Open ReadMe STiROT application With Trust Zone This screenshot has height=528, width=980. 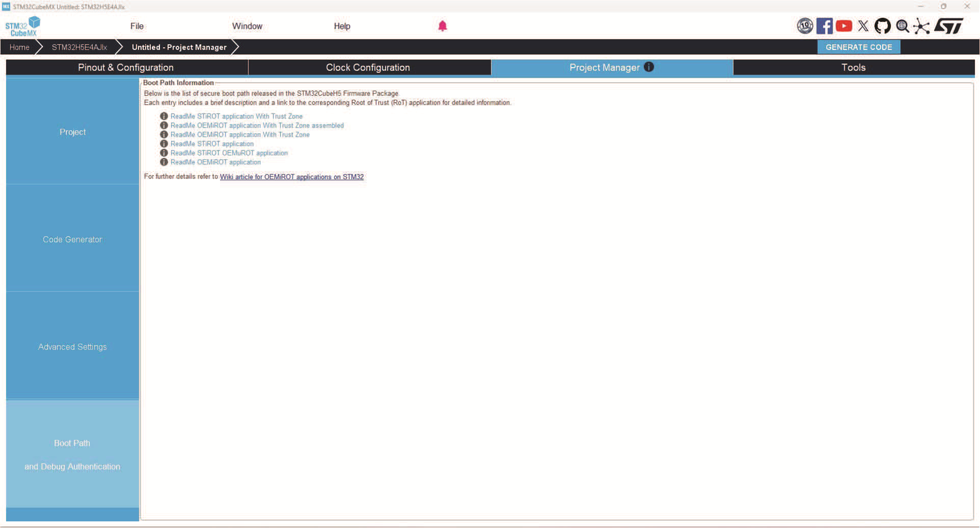click(236, 116)
